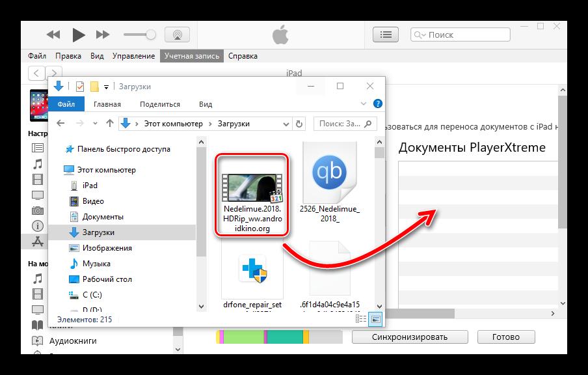Click Этот компьютер in the address bar
The width and height of the screenshot is (588, 375).
pyautogui.click(x=173, y=124)
